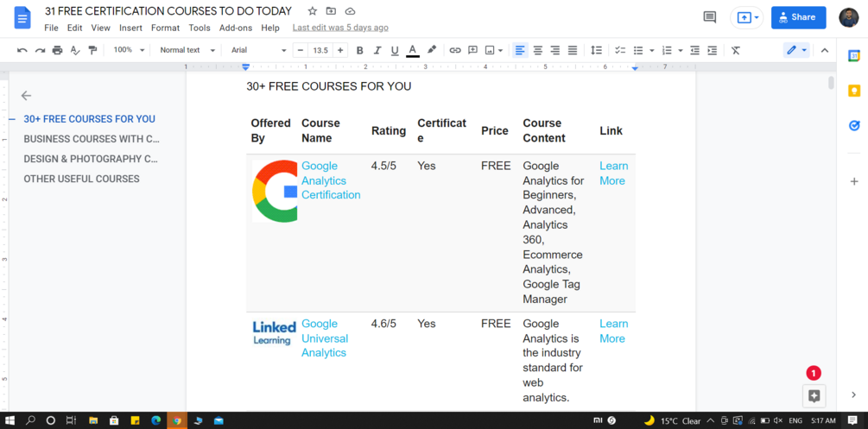This screenshot has width=868, height=429.
Task: Open the insert image dropdown
Action: pyautogui.click(x=494, y=50)
